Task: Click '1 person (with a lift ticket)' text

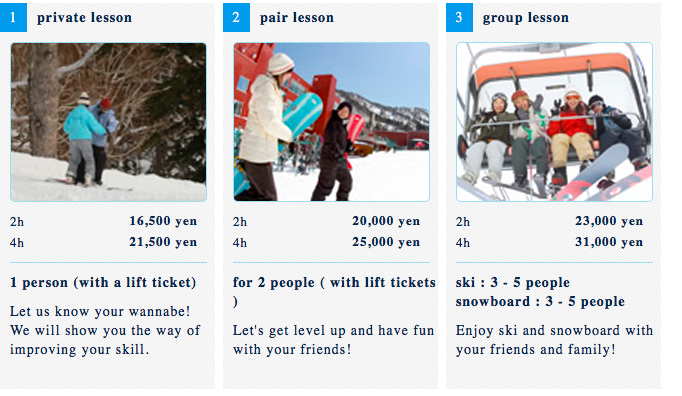Action: click(x=103, y=282)
